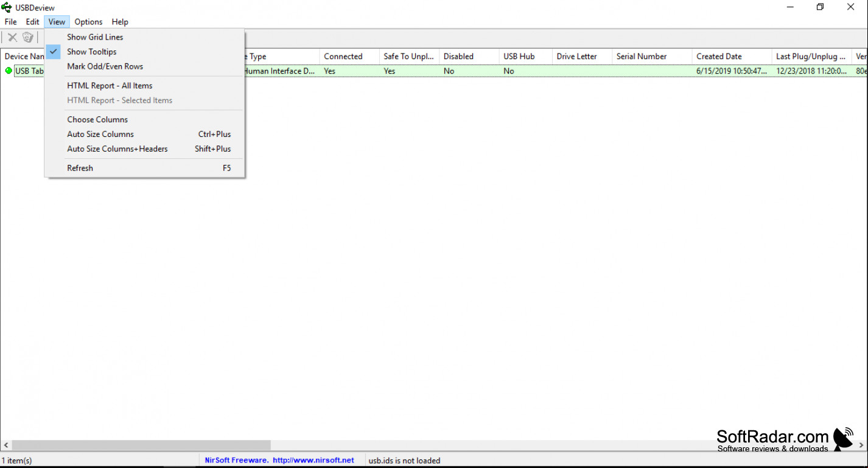Click the USBDeview app icon in title bar
Viewport: 868px width, 468px height.
(x=7, y=7)
